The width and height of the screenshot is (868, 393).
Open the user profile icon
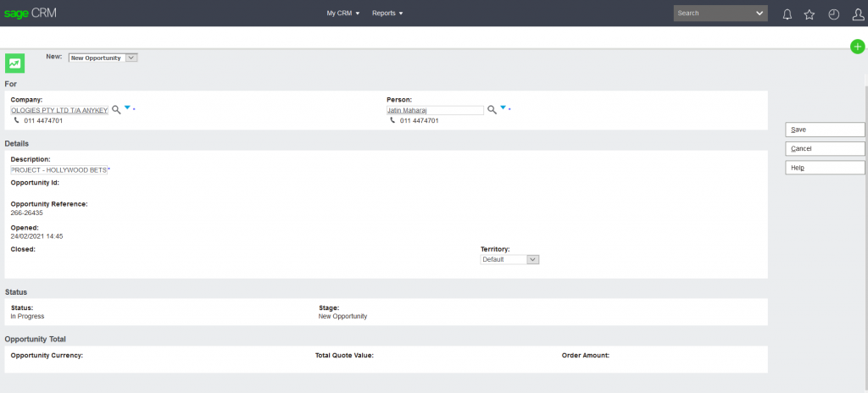tap(858, 14)
